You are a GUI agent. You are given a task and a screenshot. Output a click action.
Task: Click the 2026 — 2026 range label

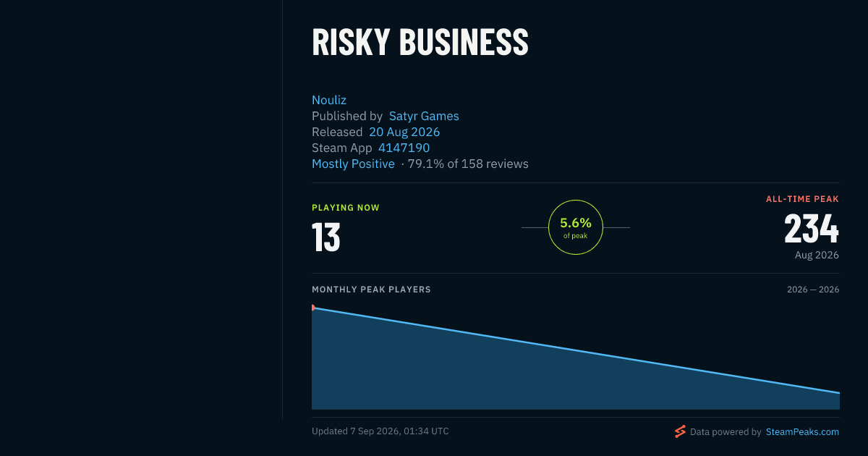[x=813, y=290]
